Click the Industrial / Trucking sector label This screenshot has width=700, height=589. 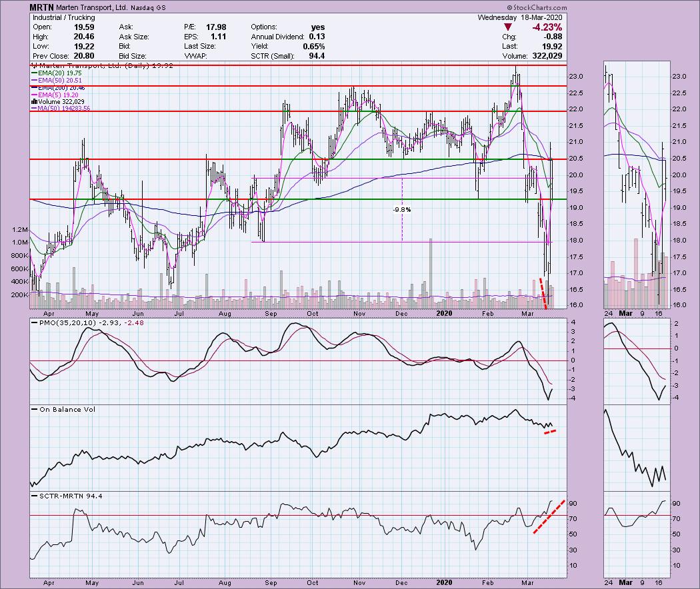click(x=64, y=17)
